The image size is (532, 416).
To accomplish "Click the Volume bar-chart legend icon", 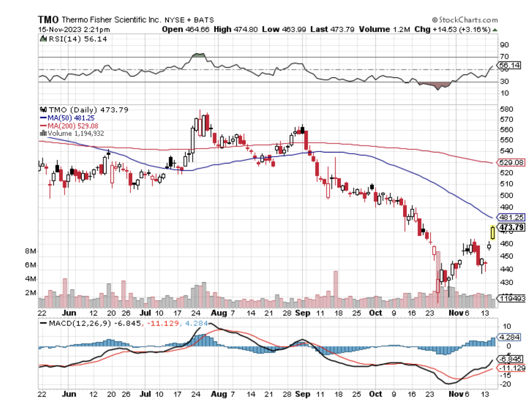I will tap(43, 133).
